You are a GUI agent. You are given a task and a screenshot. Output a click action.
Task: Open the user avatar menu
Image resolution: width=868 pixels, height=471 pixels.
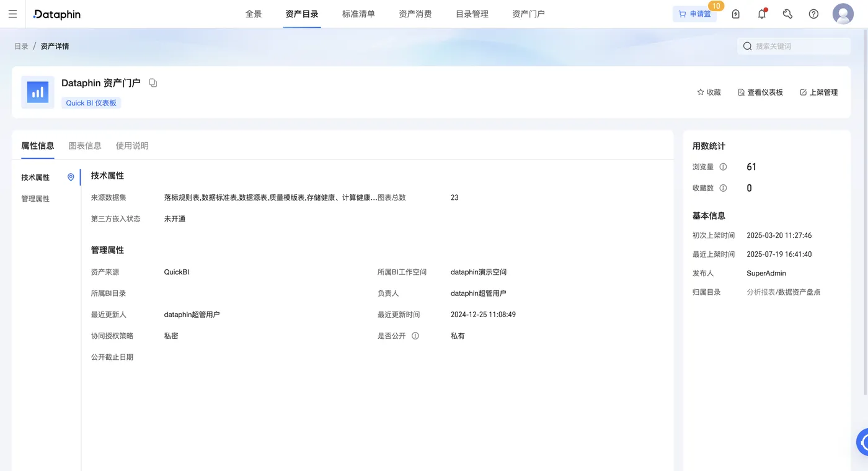tap(843, 14)
